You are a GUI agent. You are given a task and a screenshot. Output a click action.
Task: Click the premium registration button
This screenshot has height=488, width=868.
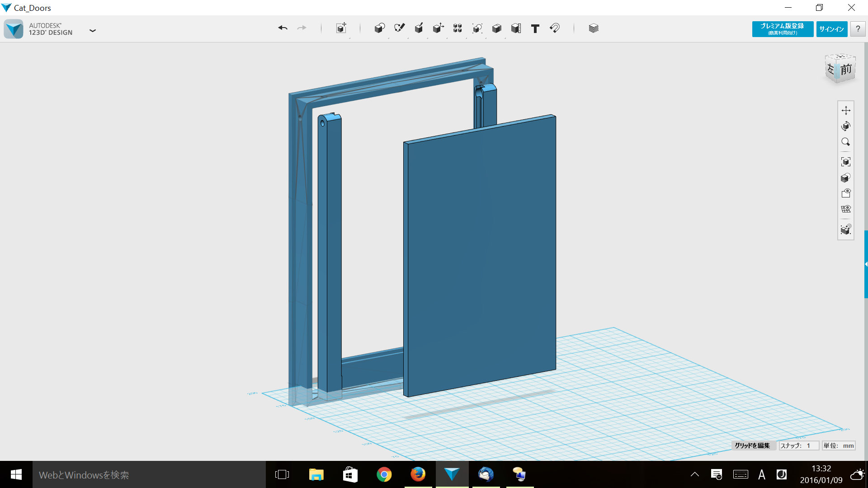point(783,29)
